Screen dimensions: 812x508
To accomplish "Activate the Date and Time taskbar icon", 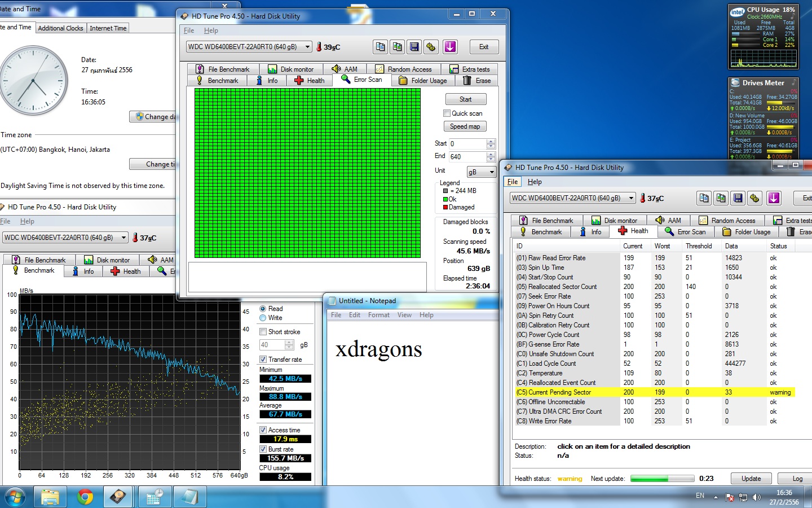I will pos(155,497).
